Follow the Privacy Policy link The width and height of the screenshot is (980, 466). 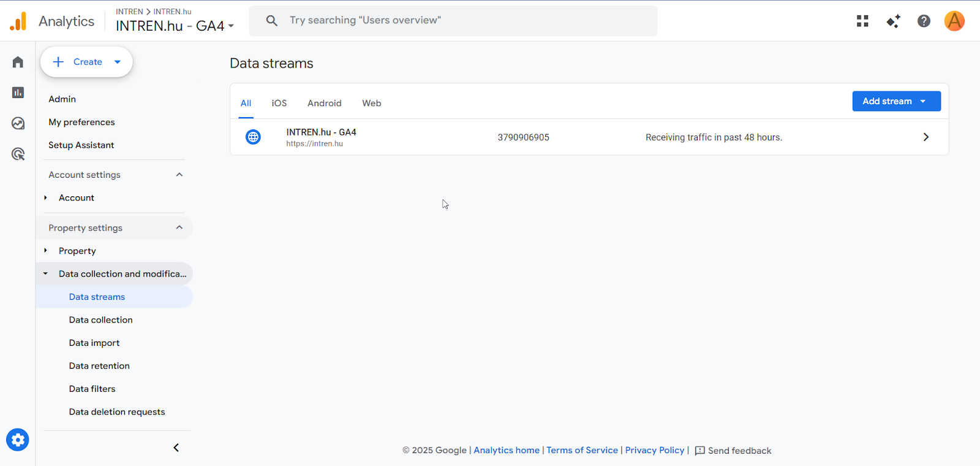coord(655,450)
